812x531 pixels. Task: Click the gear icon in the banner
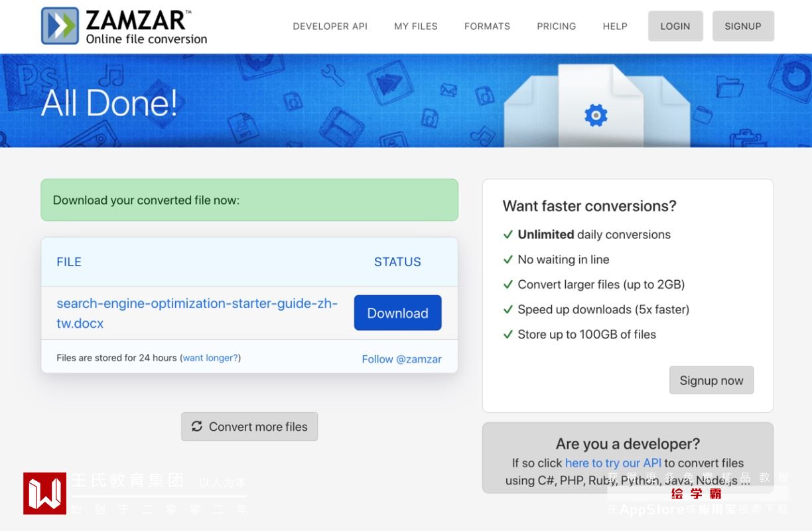[596, 115]
